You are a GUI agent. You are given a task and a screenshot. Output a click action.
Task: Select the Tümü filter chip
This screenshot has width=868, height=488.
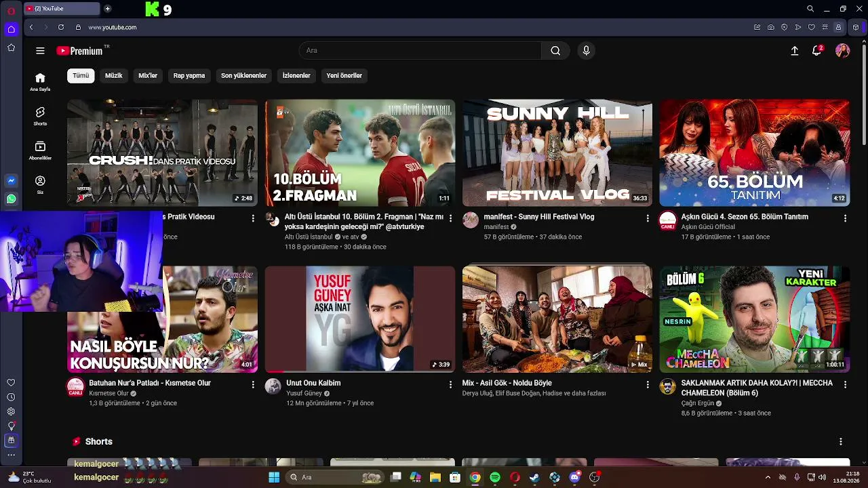coord(81,75)
